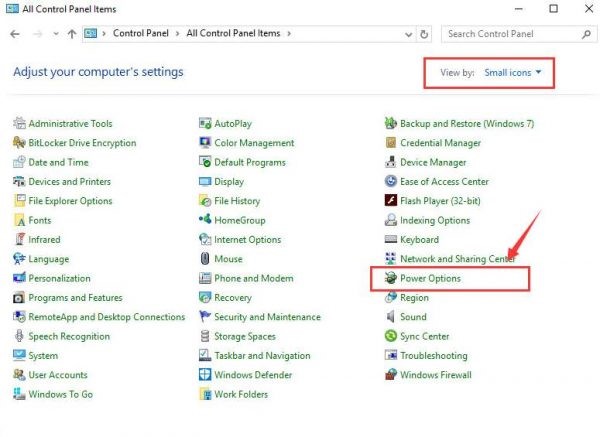
Task: Click the Power Options battery icon
Action: 391,278
